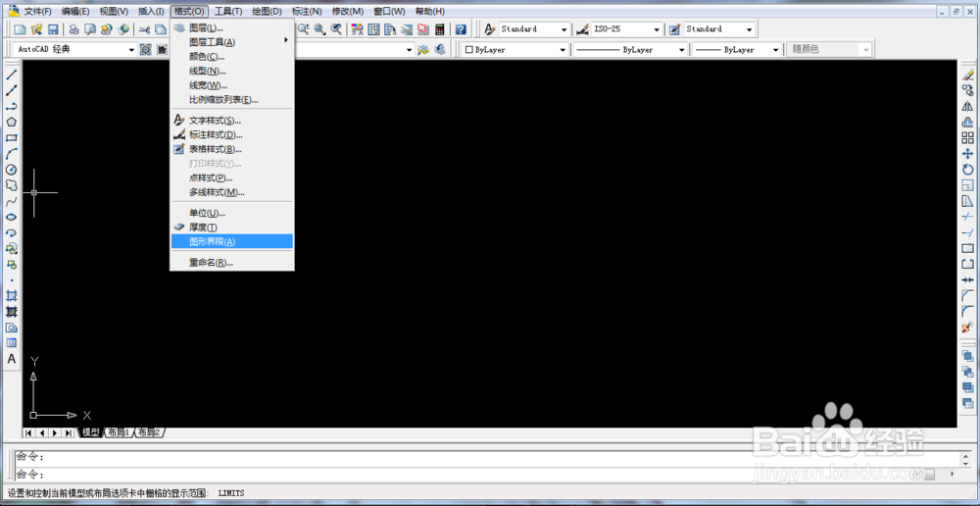Select the Arc tool
The image size is (980, 506).
click(11, 153)
